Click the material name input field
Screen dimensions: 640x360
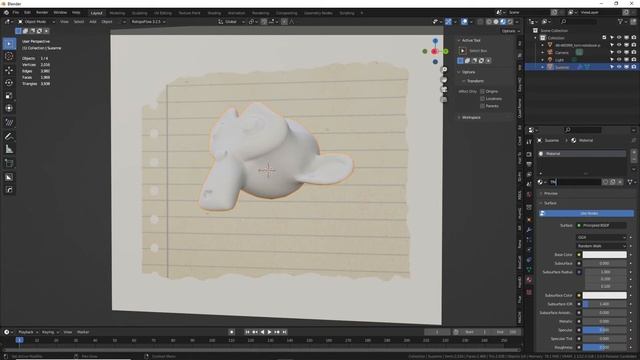[575, 182]
